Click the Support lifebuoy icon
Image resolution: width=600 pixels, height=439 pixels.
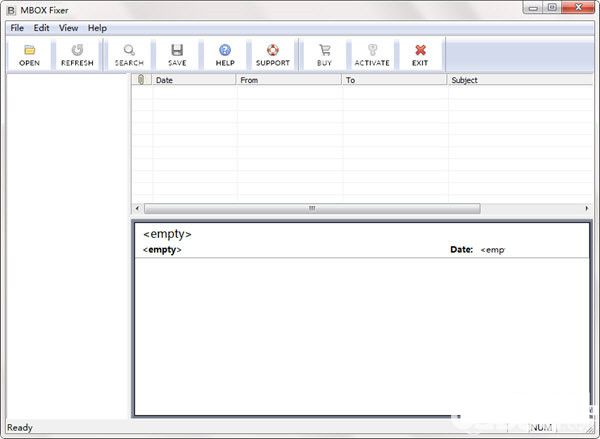pyautogui.click(x=273, y=50)
